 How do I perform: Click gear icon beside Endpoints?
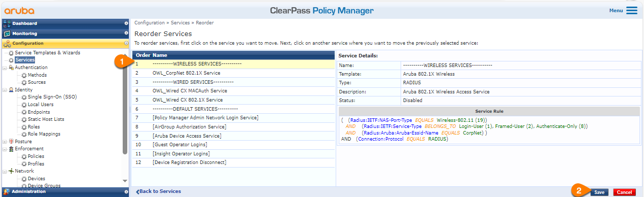[x=24, y=112]
